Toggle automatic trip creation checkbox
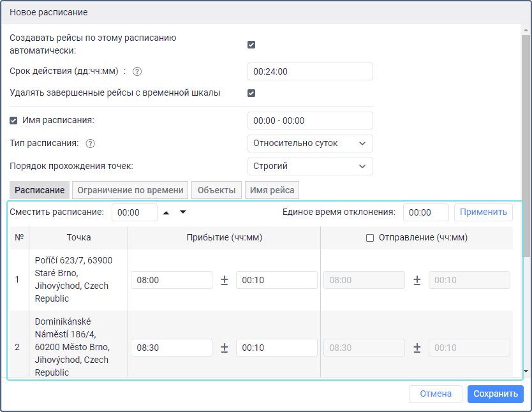The width and height of the screenshot is (532, 412). pos(251,45)
